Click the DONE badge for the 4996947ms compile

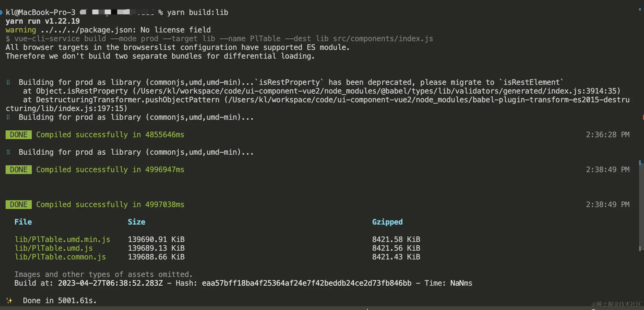pyautogui.click(x=19, y=170)
